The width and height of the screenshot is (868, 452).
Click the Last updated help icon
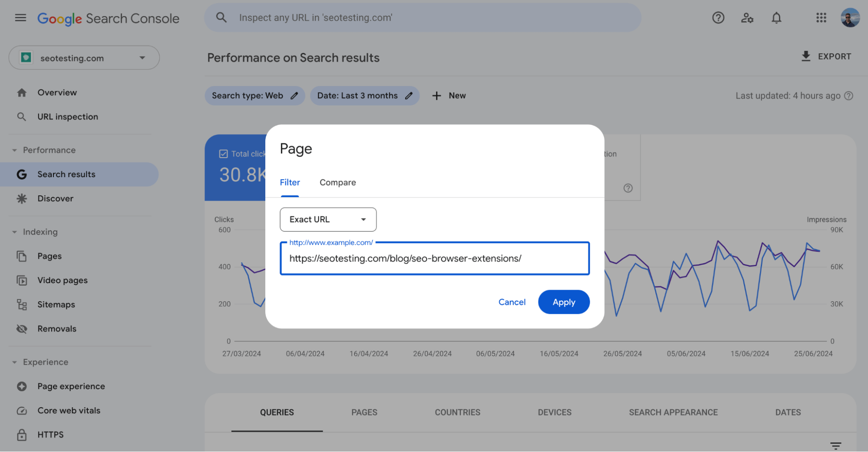(x=848, y=96)
